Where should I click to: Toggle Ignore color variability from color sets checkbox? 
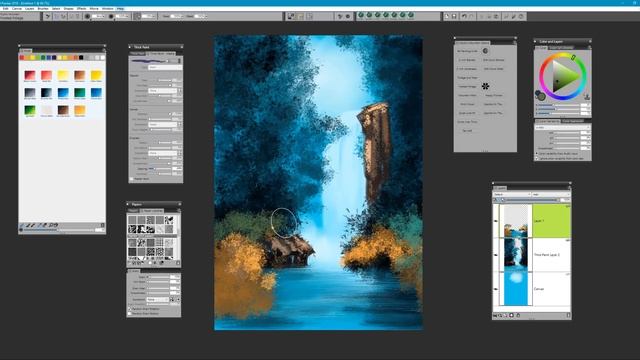[537, 158]
